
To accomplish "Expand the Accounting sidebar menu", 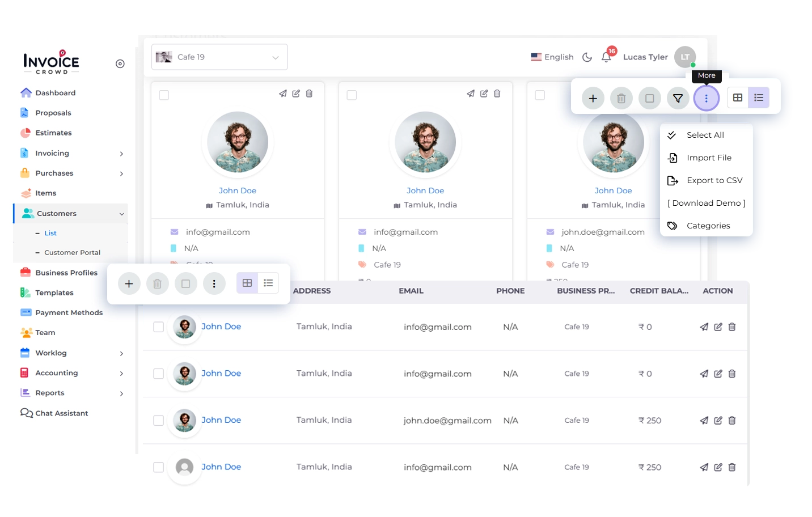I will tap(72, 373).
